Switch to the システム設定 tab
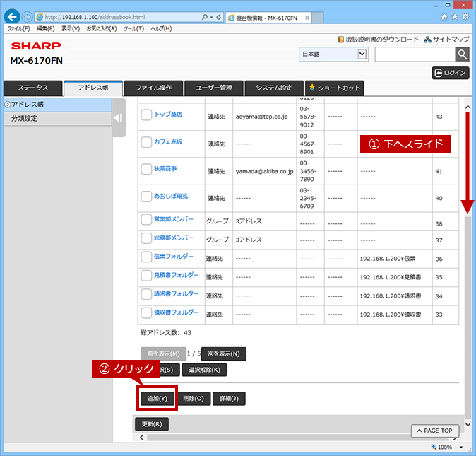The height and width of the screenshot is (456, 476). click(274, 88)
